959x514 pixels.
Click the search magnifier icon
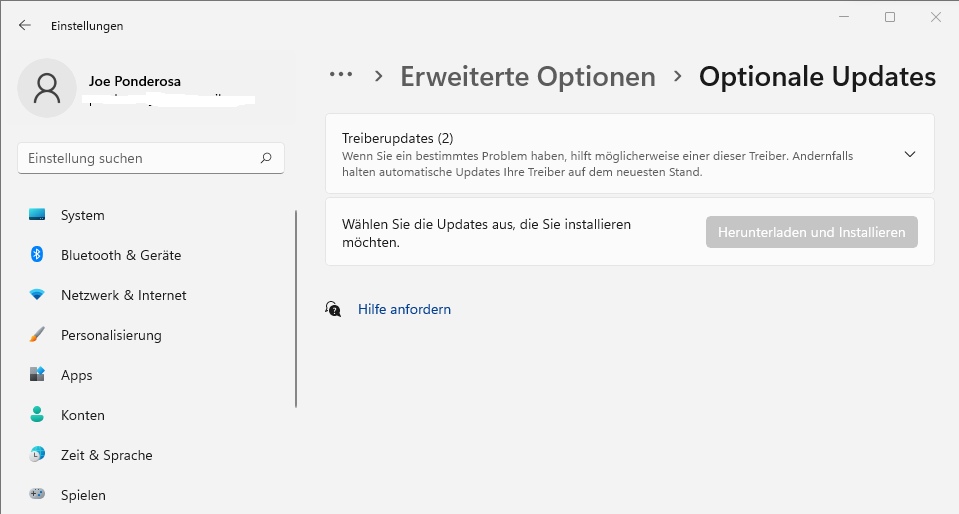pyautogui.click(x=266, y=158)
